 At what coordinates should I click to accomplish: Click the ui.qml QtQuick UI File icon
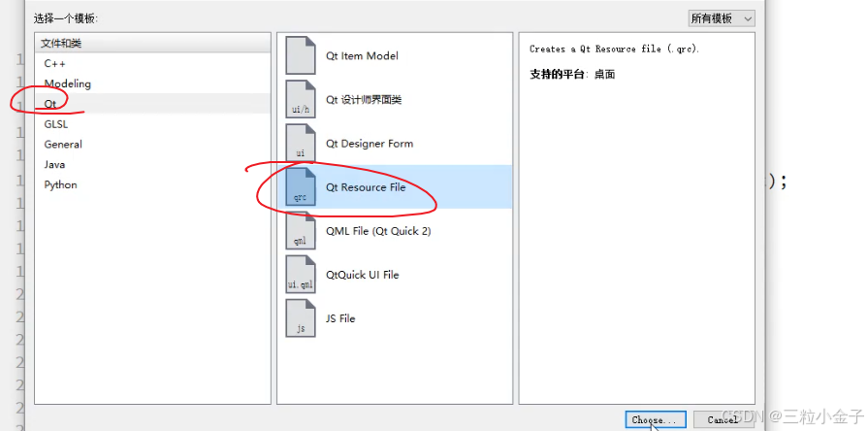(301, 274)
